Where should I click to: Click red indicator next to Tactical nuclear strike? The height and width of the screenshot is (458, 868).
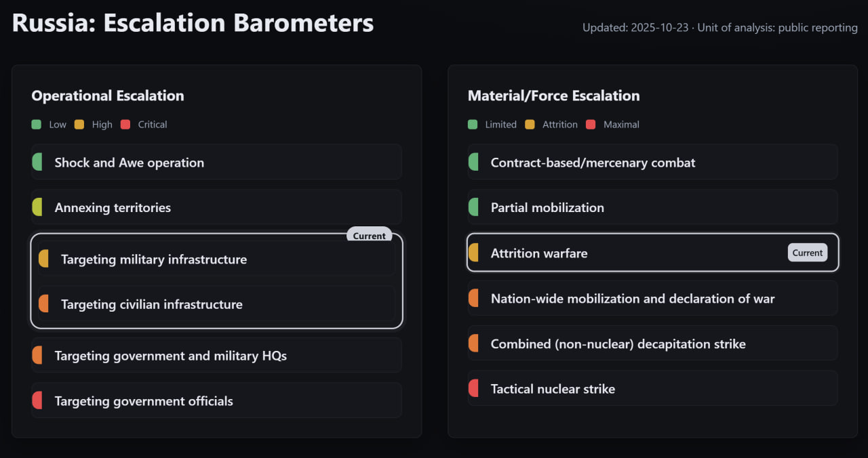473,389
